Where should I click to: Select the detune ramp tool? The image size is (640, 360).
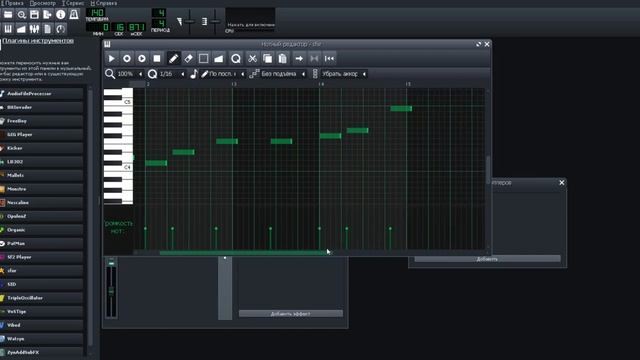click(x=218, y=58)
